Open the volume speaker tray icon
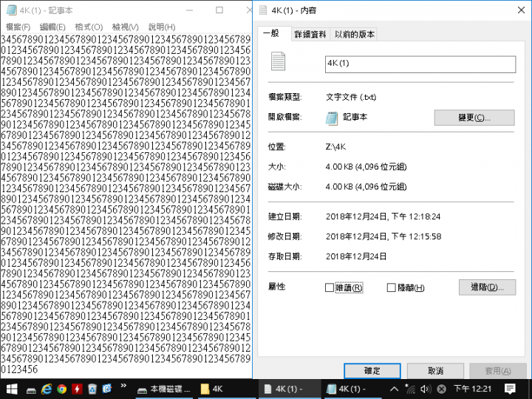 (426, 389)
